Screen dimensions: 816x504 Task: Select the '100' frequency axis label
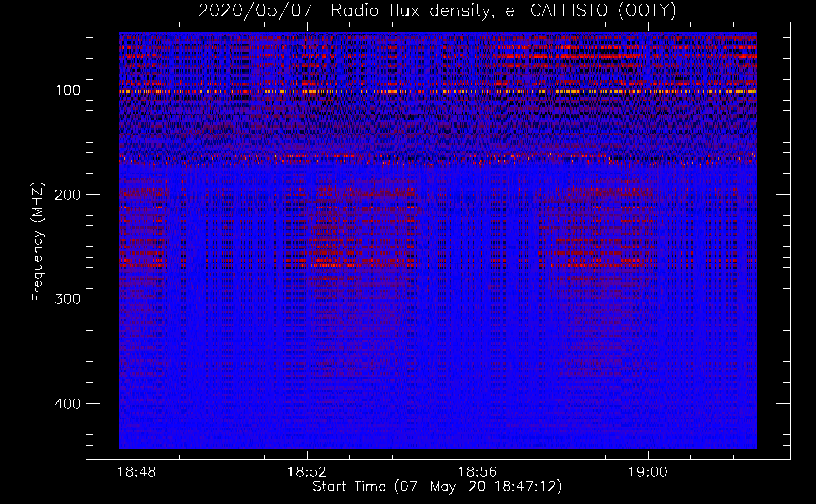click(x=67, y=91)
